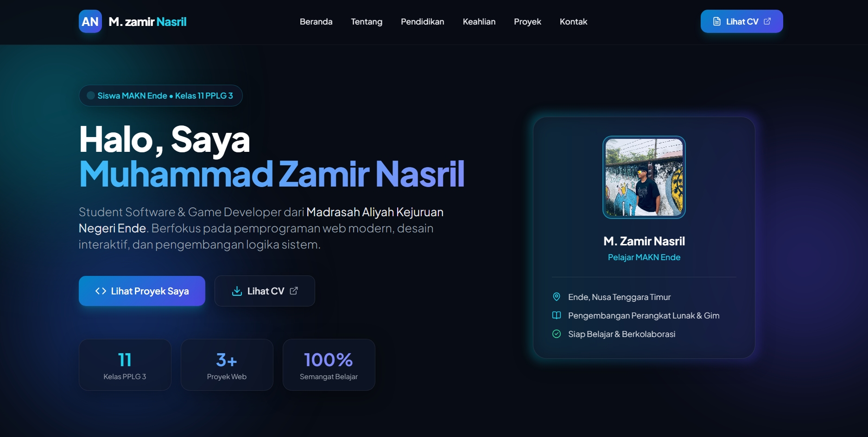The image size is (868, 437).
Task: Open the Proyek nav link
Action: 527,22
